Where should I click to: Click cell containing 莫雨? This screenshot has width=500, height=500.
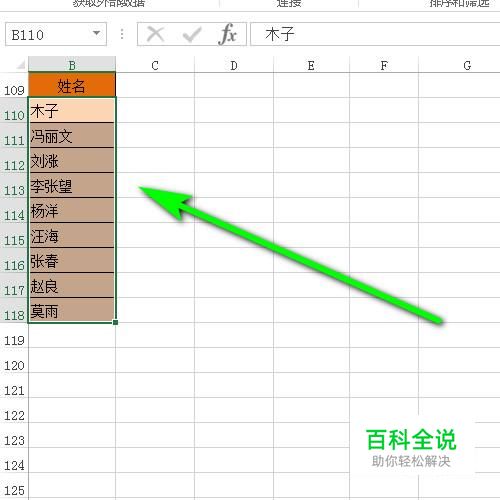point(72,310)
